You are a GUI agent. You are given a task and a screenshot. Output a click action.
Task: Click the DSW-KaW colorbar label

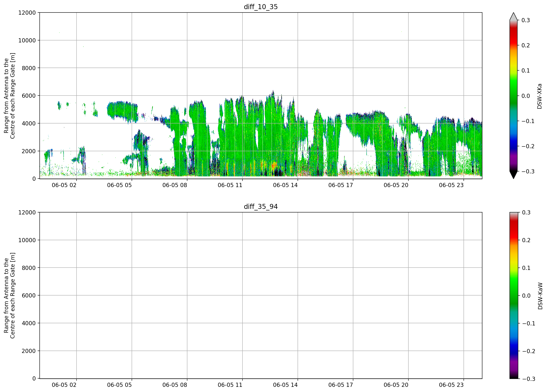[x=540, y=296]
